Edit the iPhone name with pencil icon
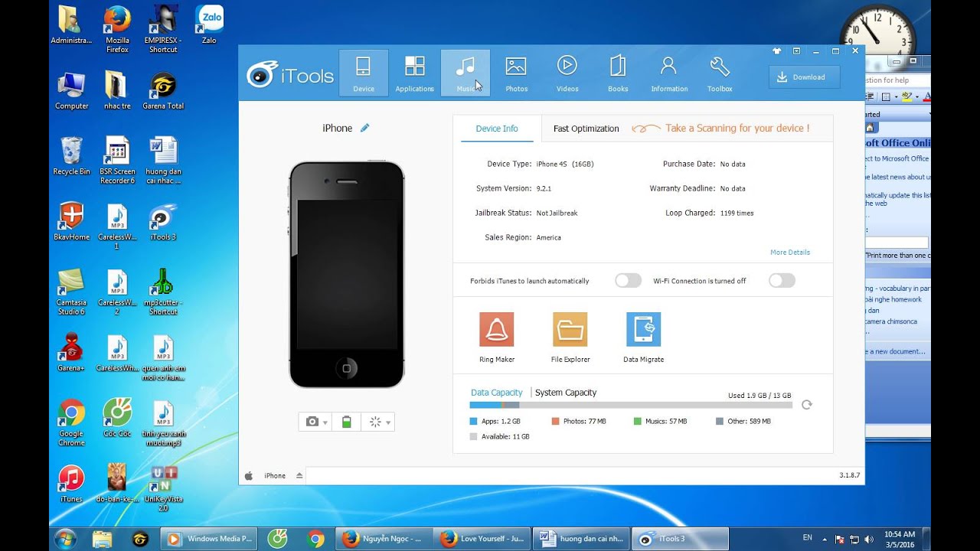The image size is (980, 551). point(364,128)
